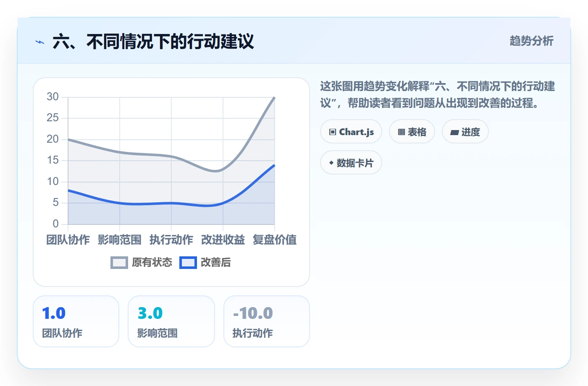Screen dimensions: 588x386
Task: Select the Chart.js tag chip
Action: pyautogui.click(x=351, y=132)
